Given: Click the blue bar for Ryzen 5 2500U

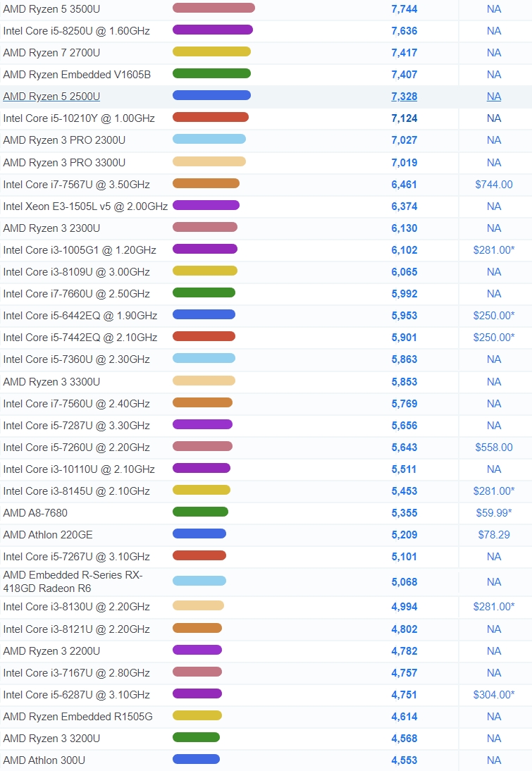Looking at the screenshot, I should point(211,95).
